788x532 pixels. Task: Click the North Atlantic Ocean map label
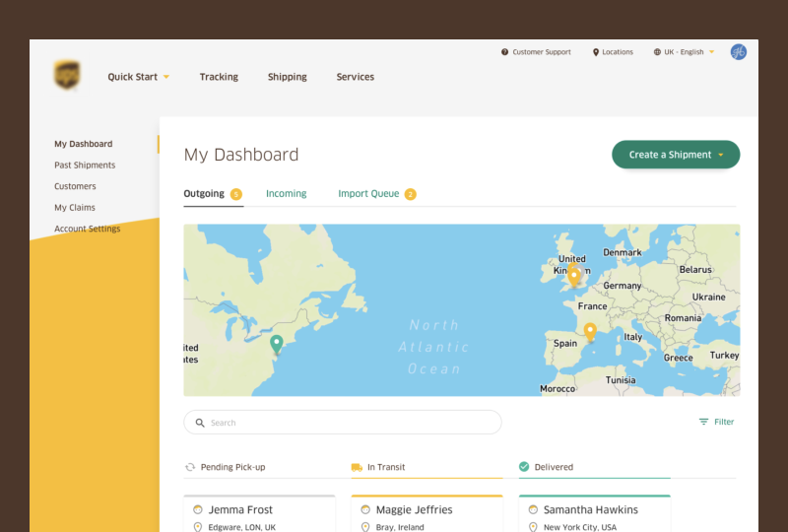click(x=434, y=347)
